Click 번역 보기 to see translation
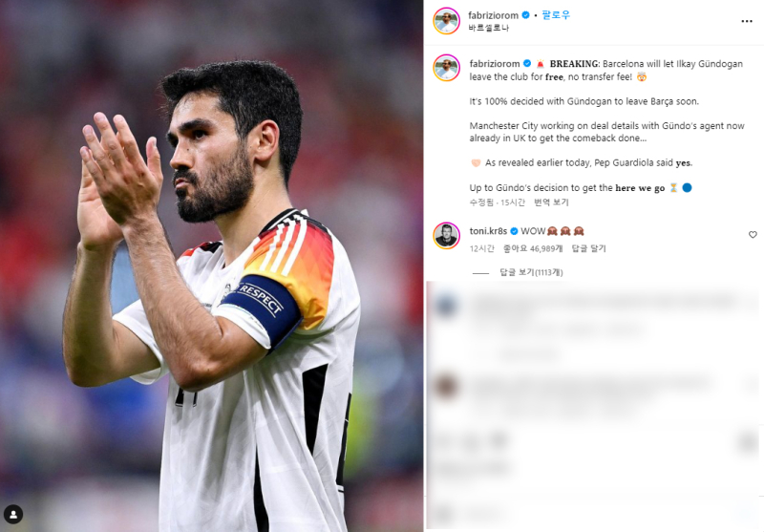This screenshot has height=532, width=764. (551, 202)
